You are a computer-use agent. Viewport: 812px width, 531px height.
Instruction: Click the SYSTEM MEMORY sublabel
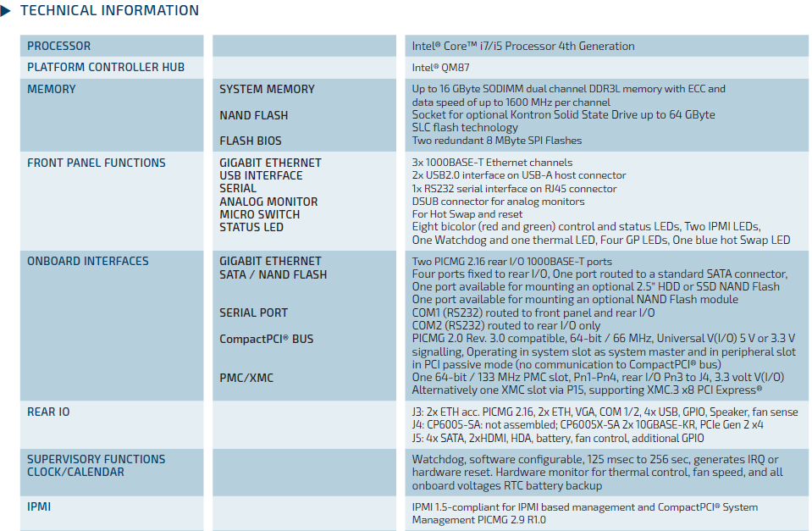[267, 89]
